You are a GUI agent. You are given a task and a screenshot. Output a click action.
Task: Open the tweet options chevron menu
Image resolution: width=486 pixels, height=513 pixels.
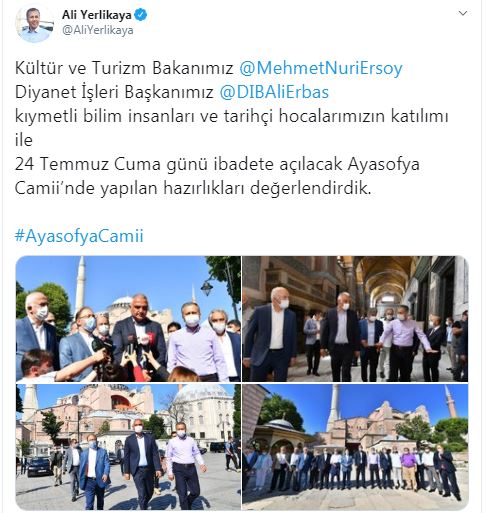click(463, 13)
